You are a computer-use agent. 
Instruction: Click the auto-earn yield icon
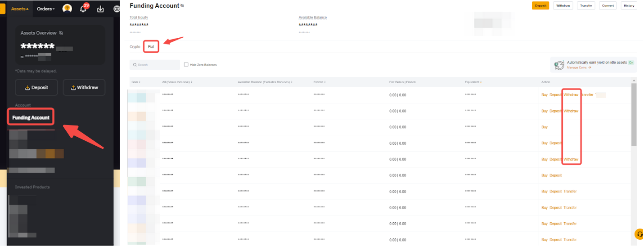tap(558, 65)
